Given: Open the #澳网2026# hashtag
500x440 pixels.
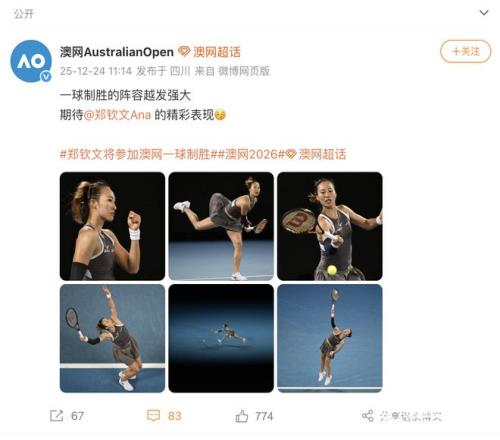Looking at the screenshot, I should 251,154.
